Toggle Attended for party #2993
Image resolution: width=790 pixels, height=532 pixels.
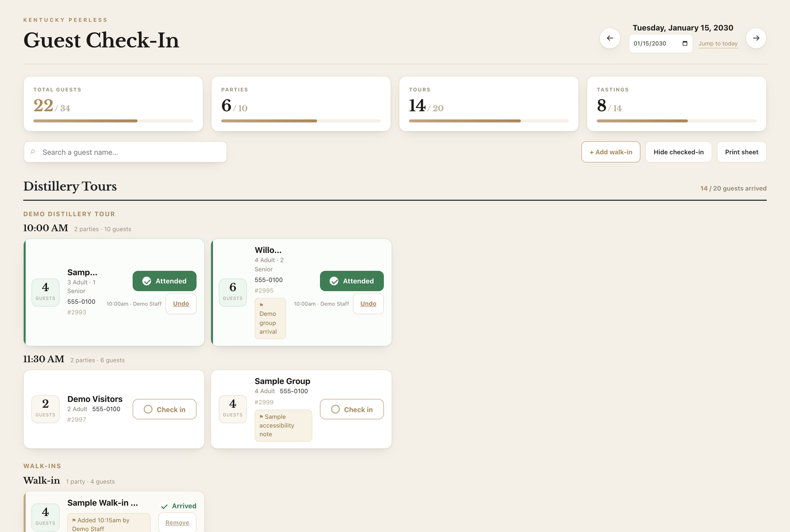pos(164,281)
